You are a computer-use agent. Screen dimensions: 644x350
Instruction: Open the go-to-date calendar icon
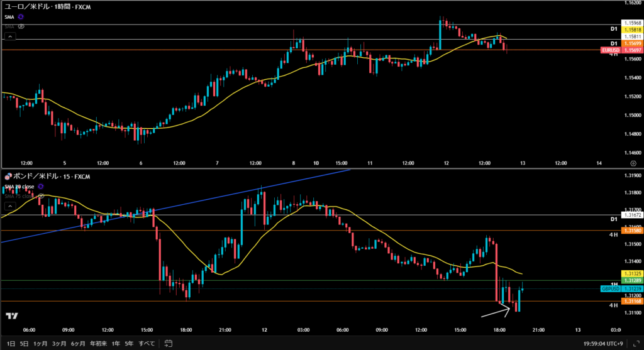pyautogui.click(x=168, y=343)
